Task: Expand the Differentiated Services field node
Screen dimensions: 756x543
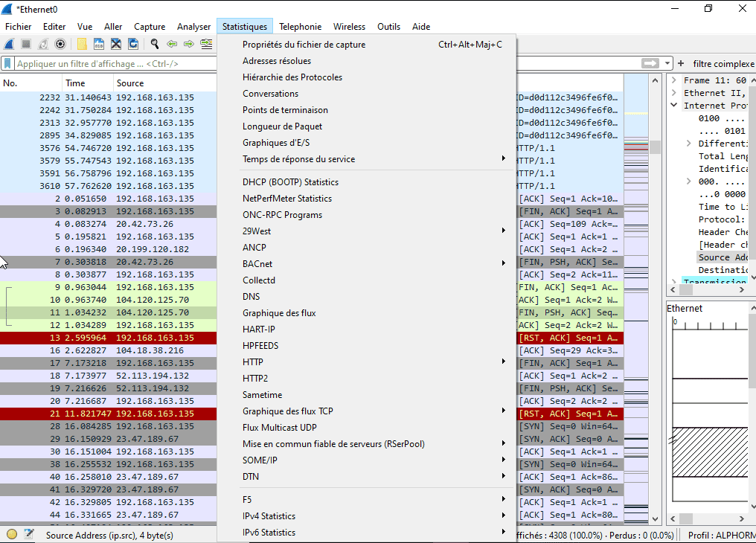Action: 689,144
